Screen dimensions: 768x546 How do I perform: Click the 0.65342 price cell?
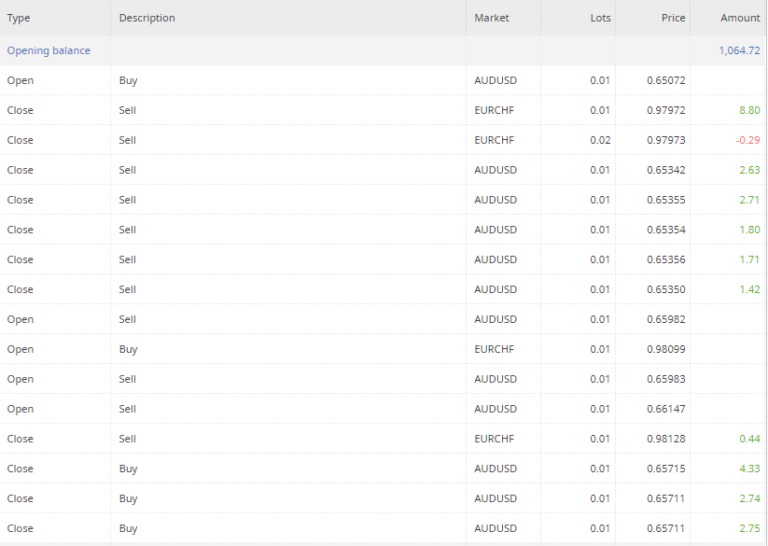pos(666,170)
